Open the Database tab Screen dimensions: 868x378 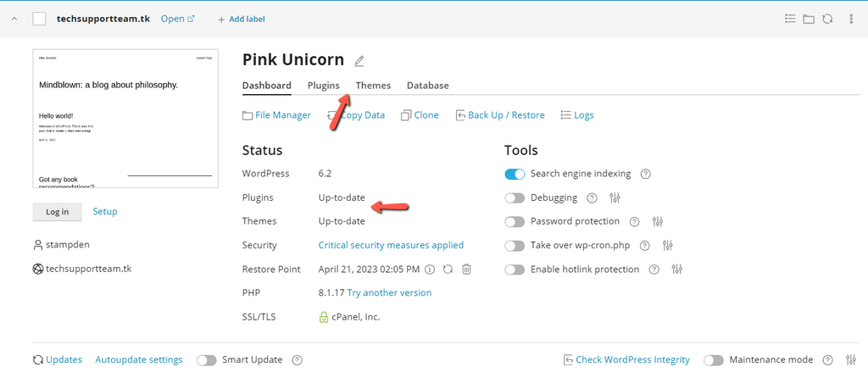click(x=427, y=86)
